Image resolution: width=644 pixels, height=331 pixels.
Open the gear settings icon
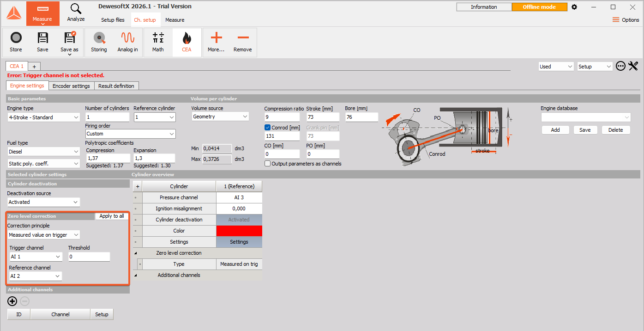tap(574, 7)
